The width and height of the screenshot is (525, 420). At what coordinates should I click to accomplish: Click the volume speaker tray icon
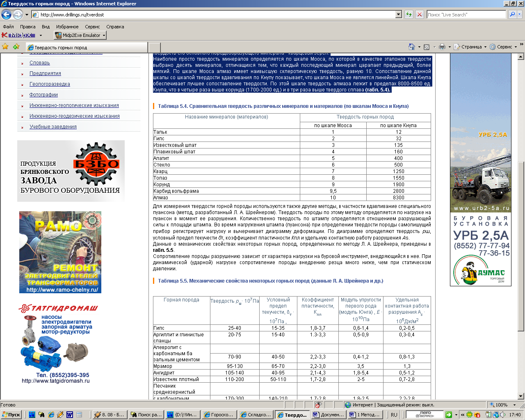point(502,415)
